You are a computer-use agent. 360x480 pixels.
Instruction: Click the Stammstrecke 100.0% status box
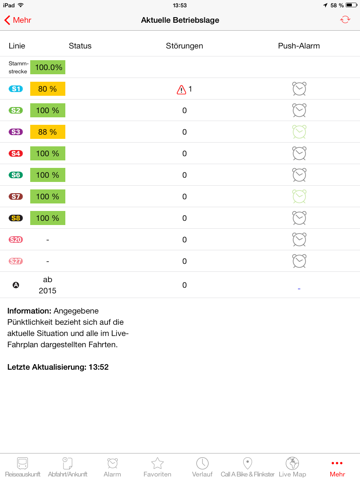pyautogui.click(x=48, y=67)
